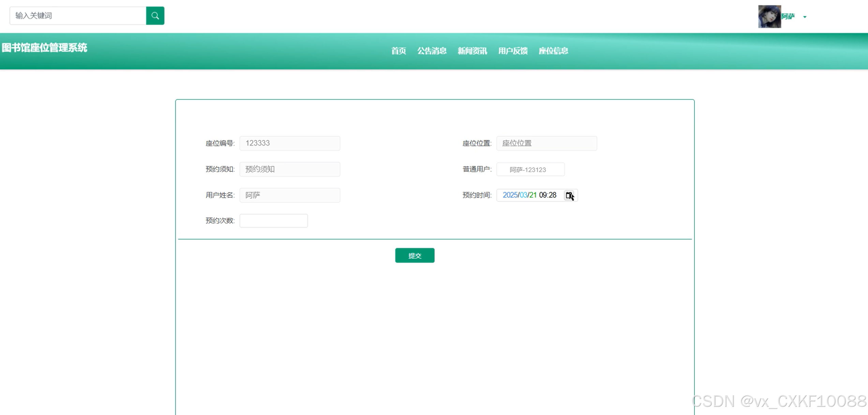Image resolution: width=868 pixels, height=415 pixels.
Task: Click the 用户姓名 field
Action: coord(289,195)
